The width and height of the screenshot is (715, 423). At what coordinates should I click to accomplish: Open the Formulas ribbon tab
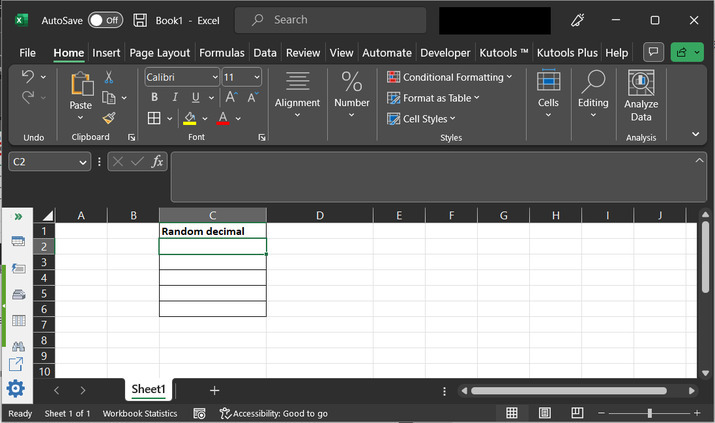pos(221,52)
